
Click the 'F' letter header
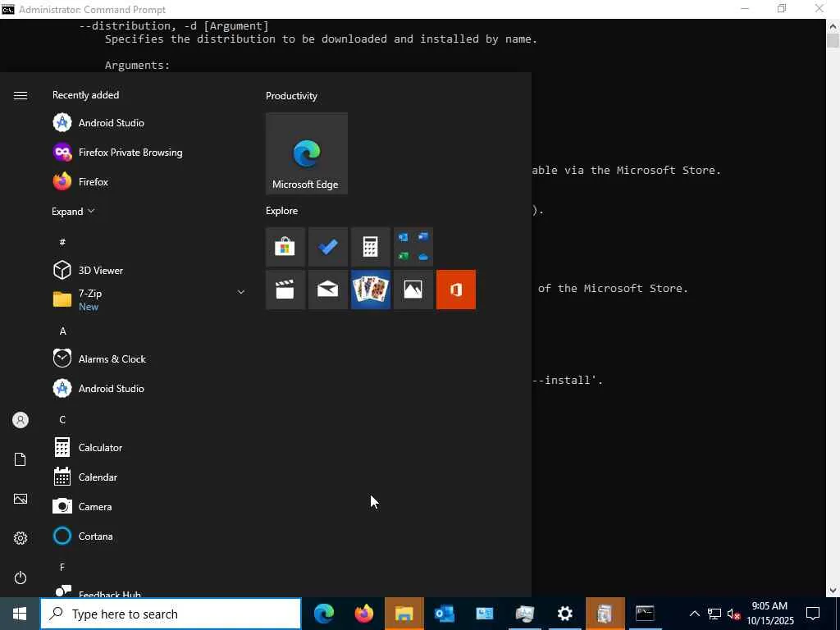[62, 567]
